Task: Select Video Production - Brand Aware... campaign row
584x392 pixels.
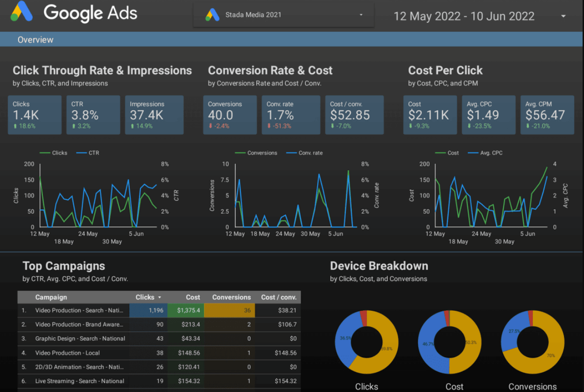Action: (x=159, y=324)
